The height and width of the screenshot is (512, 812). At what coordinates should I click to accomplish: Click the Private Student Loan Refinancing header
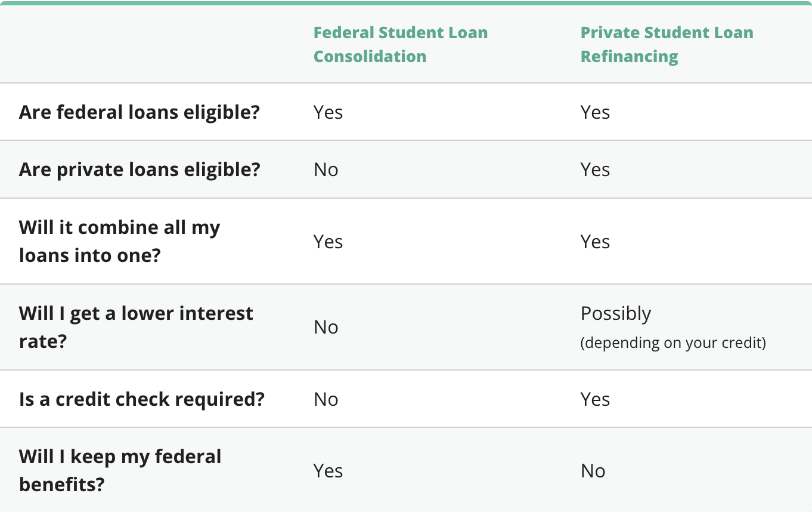[667, 44]
